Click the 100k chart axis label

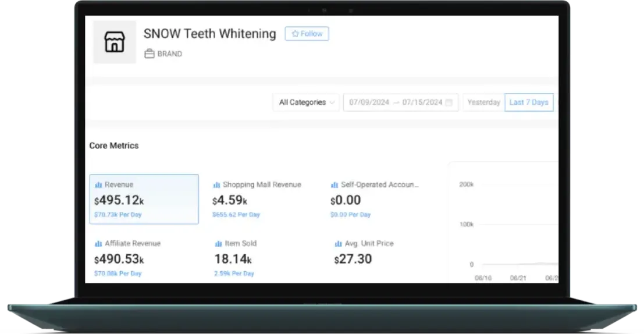pos(467,224)
